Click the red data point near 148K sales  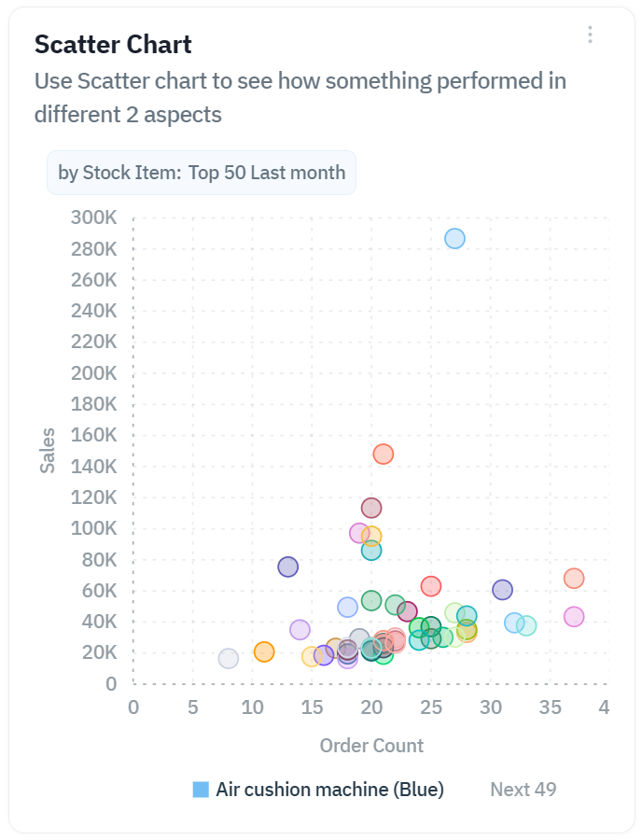(383, 454)
